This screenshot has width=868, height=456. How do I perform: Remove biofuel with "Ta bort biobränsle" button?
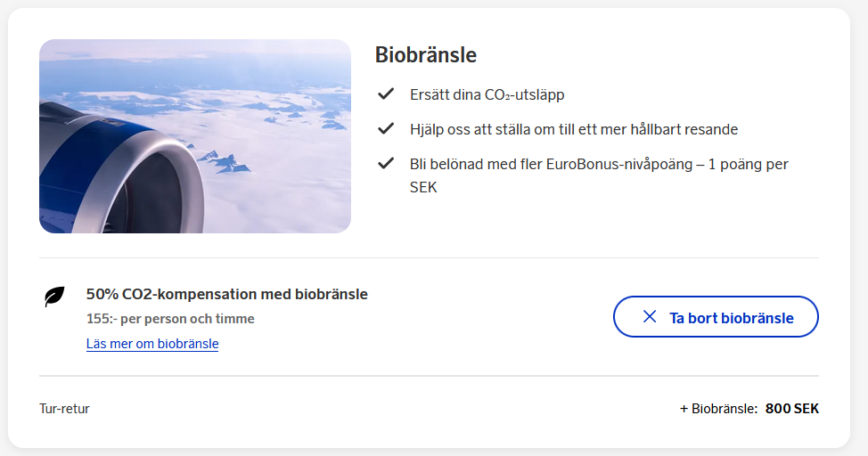[x=716, y=317]
